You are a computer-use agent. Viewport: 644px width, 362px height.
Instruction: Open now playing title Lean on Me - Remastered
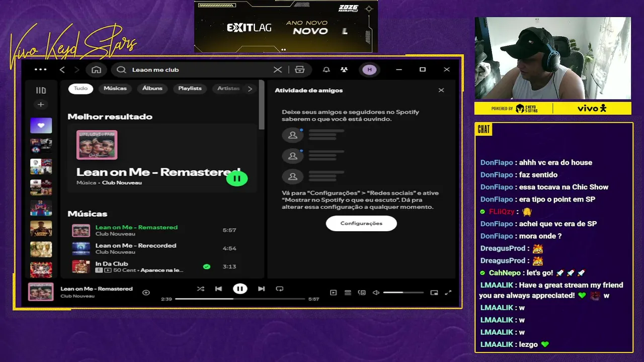(97, 289)
